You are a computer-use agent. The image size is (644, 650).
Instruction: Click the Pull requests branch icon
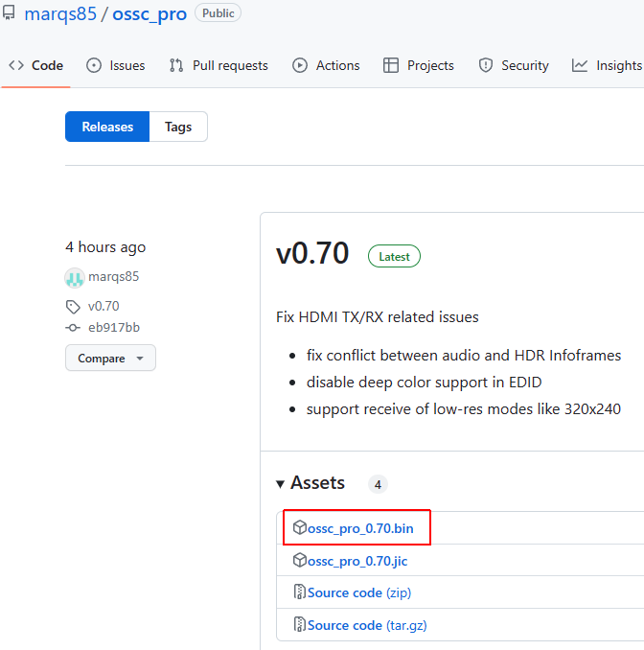click(176, 65)
